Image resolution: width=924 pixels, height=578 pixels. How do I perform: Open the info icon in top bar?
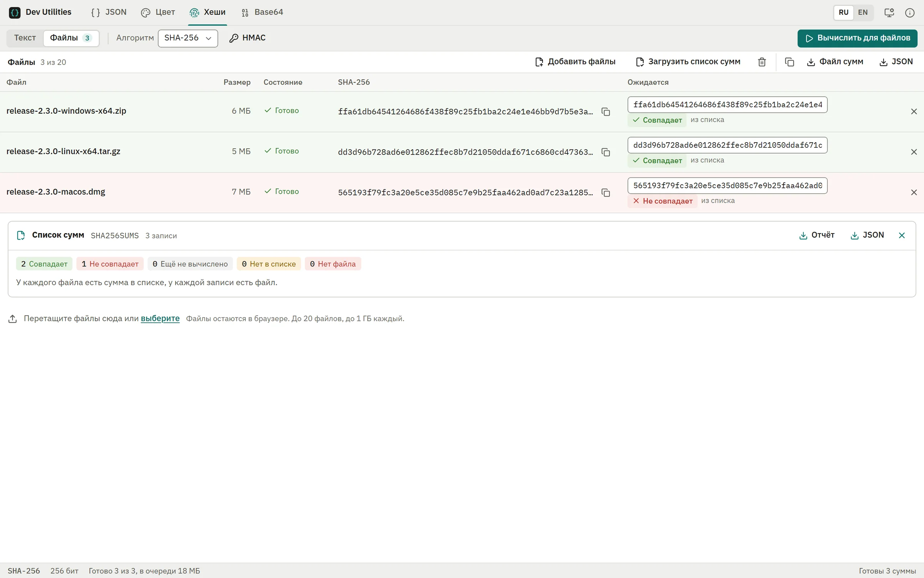(910, 13)
